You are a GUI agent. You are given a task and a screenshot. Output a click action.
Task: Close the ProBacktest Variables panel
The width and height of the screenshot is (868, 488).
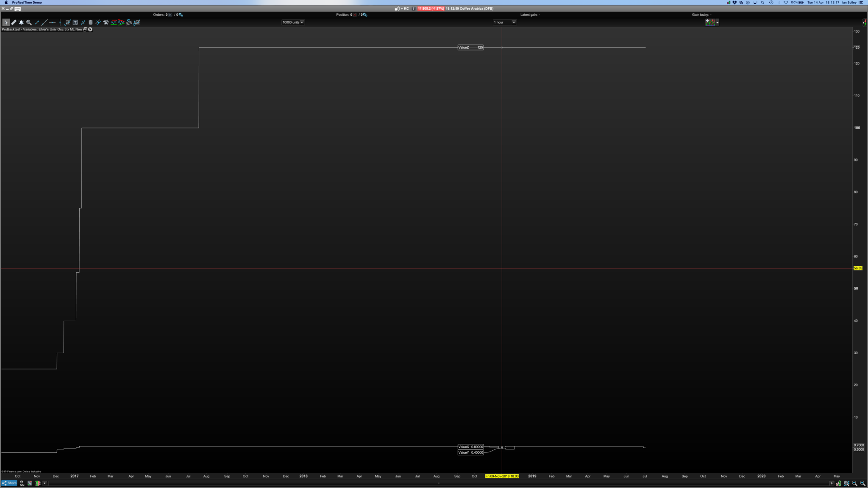(90, 30)
